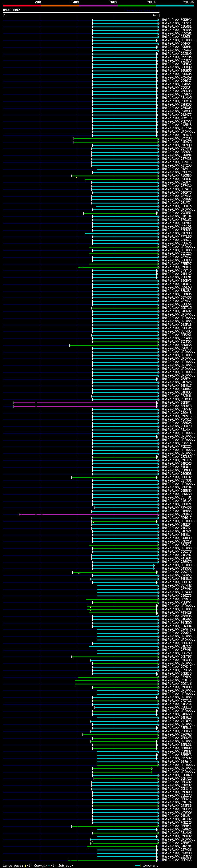Select hit UniRef100_P13548

click(x=177, y=125)
